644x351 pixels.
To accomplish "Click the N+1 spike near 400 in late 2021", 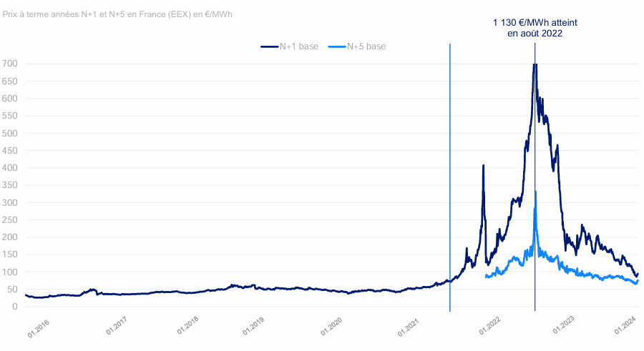I will click(483, 167).
